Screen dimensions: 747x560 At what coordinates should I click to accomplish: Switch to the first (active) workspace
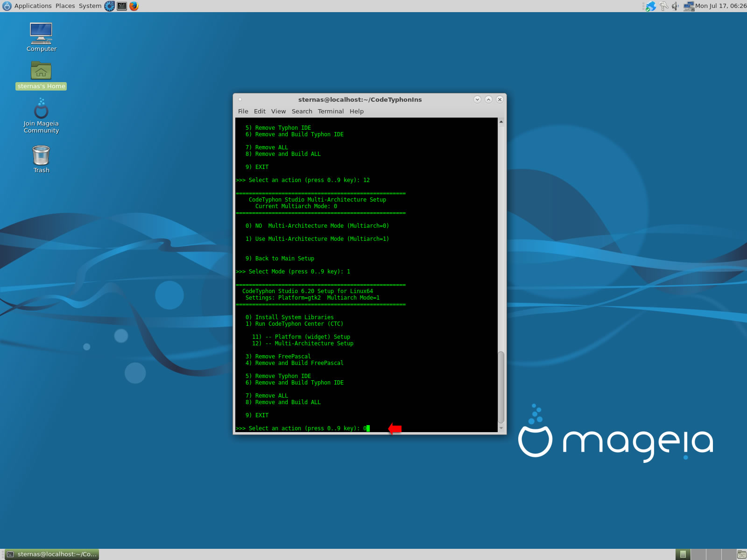[x=683, y=554]
